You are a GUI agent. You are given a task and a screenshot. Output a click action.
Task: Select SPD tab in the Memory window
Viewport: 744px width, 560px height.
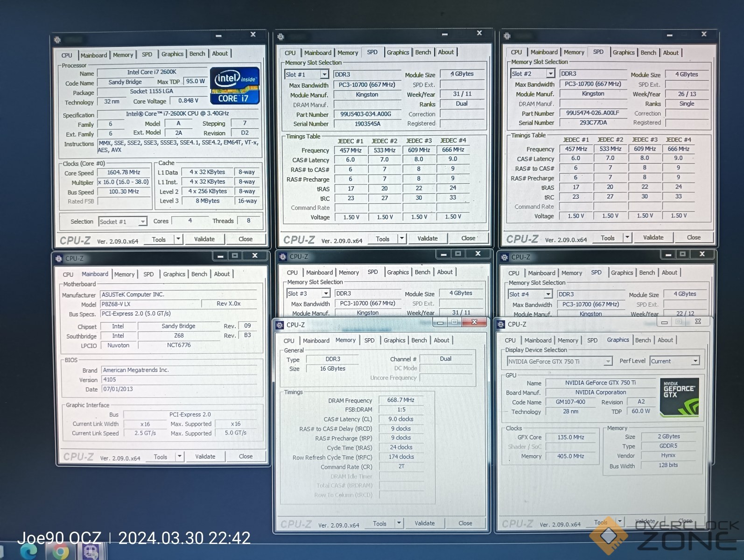coord(369,340)
